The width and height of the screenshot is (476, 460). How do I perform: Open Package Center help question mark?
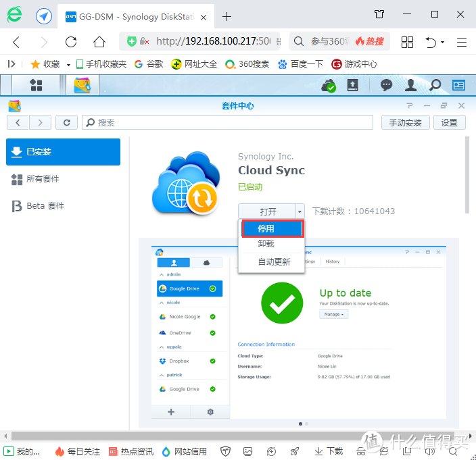click(410, 105)
